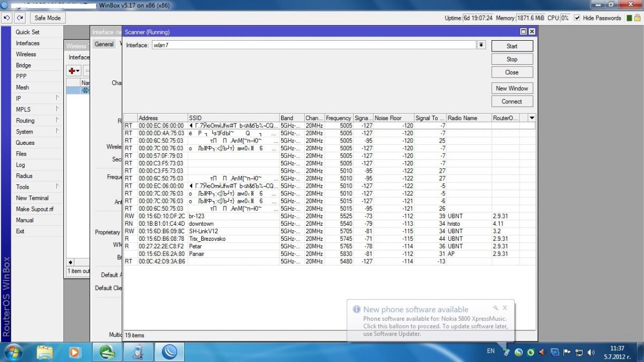Viewport: 644px width, 362px height.
Task: Expand the Routing submenu
Action: coord(36,121)
